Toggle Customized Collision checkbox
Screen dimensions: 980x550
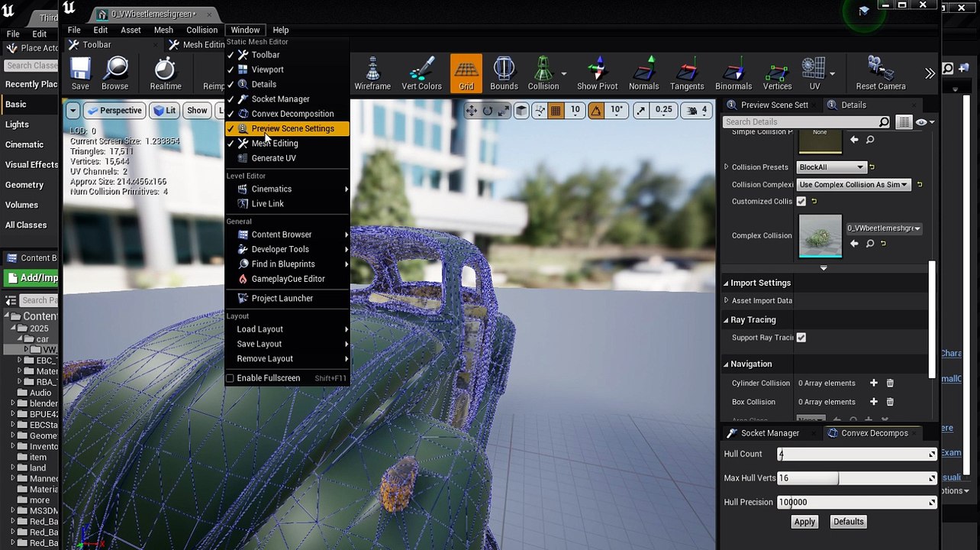[x=801, y=202]
